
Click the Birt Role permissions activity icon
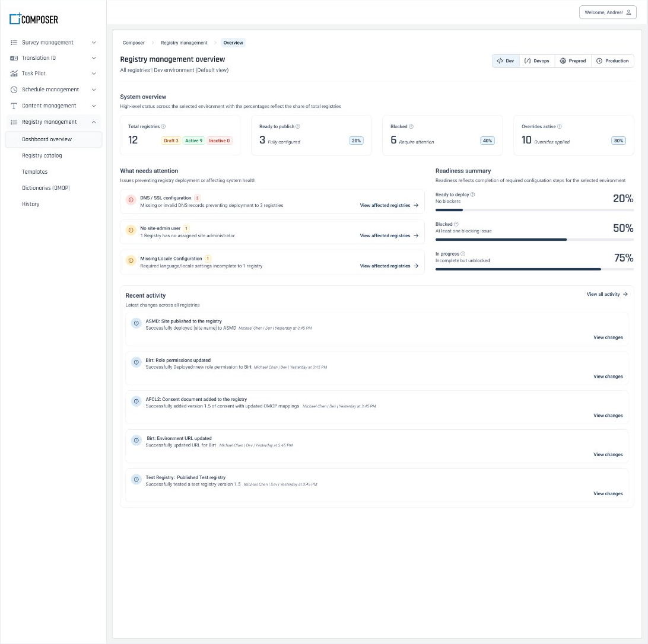136,362
